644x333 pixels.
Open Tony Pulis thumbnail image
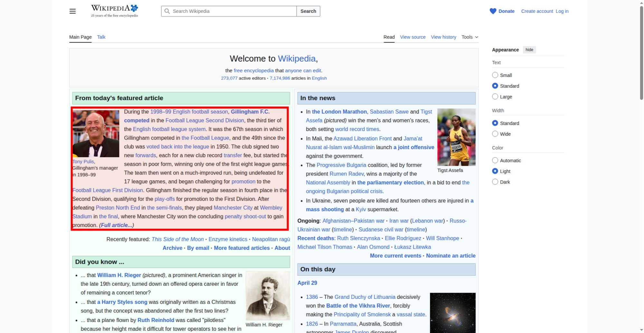[96, 133]
